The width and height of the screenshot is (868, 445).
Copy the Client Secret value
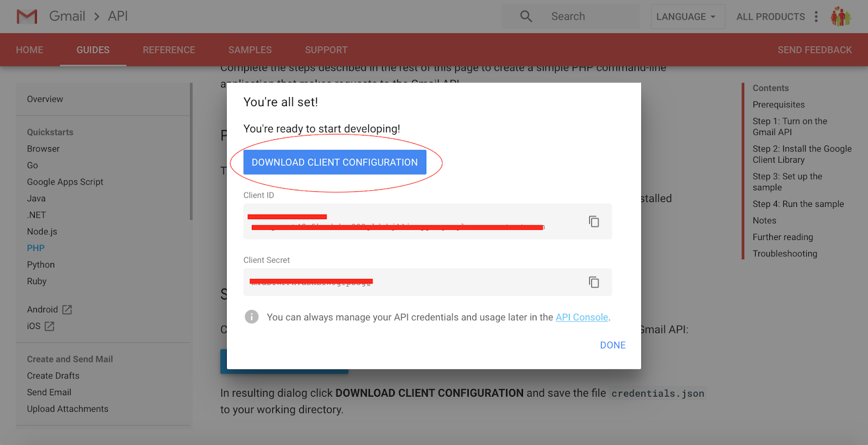593,282
